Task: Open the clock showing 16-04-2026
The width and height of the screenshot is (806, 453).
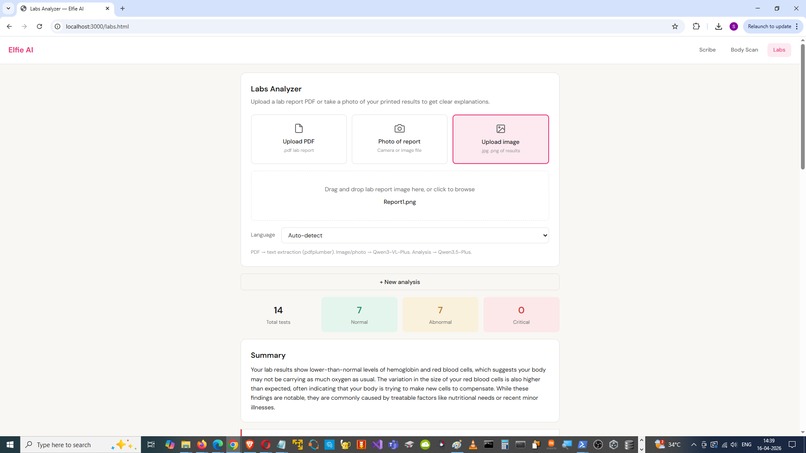Action: click(x=768, y=444)
